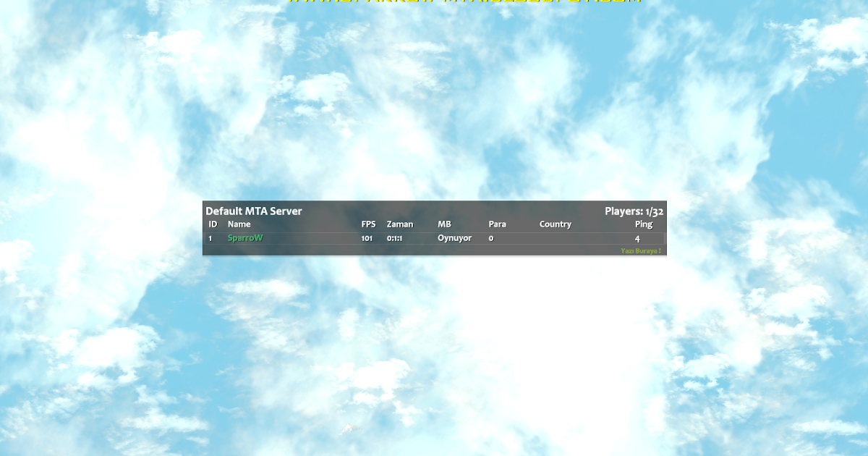Click the Para column header
This screenshot has width=868, height=456.
coord(497,224)
